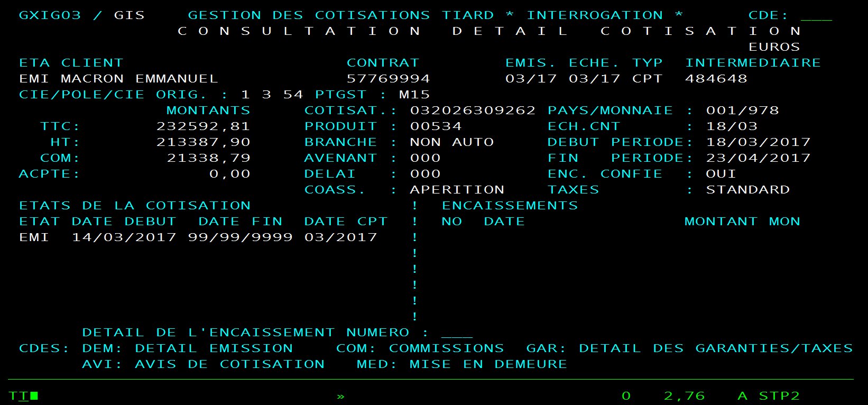
Task: Select the AVENANT value '000'
Action: tap(425, 158)
